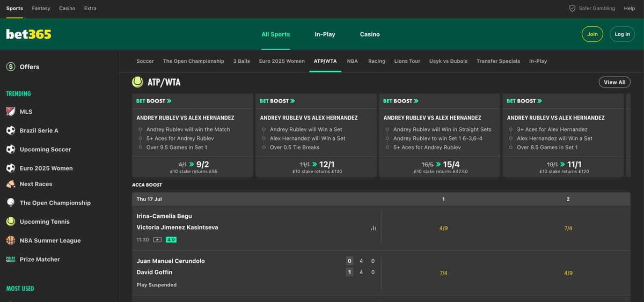Open Next Races in the sidebar
644x302 pixels.
coord(36,184)
